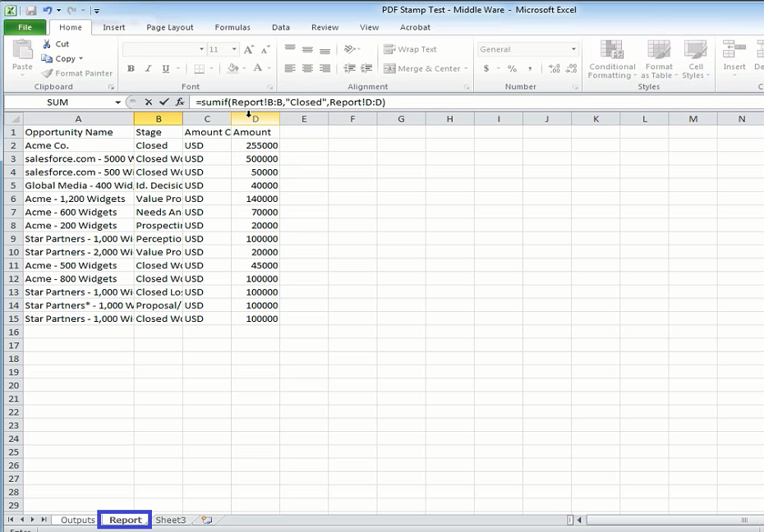Click the horizontal scrollbar left arrow
The image size is (764, 532).
[579, 520]
